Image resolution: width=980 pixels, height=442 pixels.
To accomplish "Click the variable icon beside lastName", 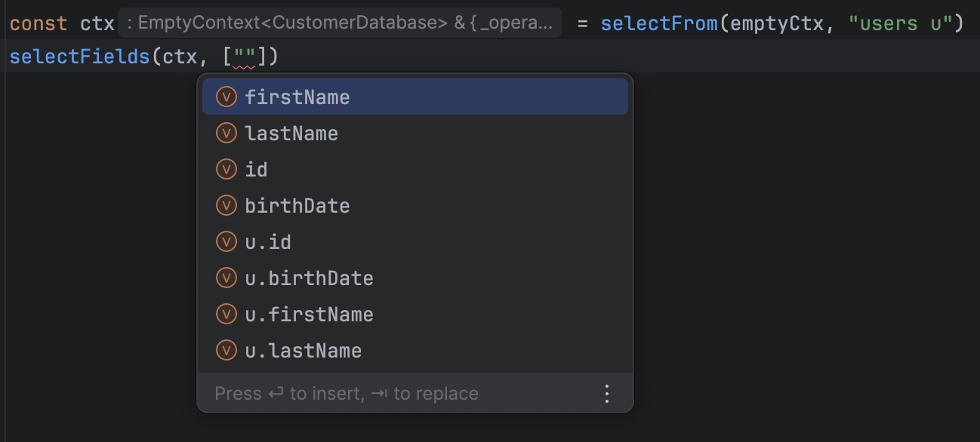I will point(227,134).
